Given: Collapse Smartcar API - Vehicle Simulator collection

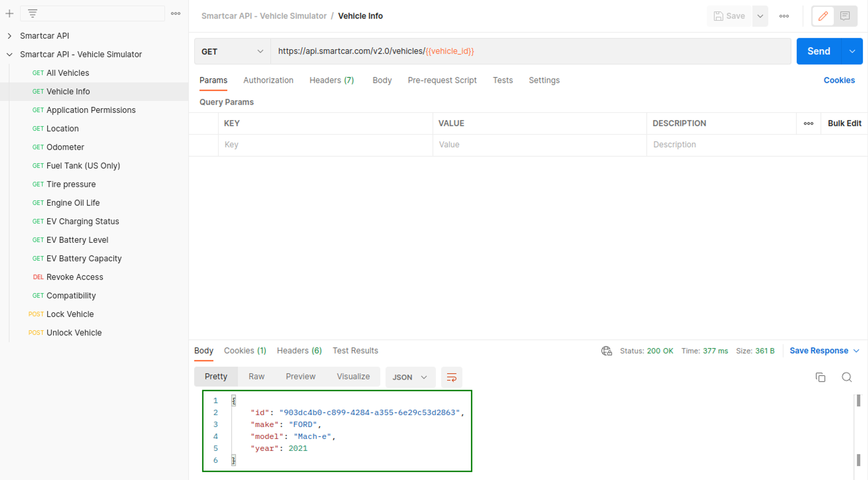Looking at the screenshot, I should point(10,54).
